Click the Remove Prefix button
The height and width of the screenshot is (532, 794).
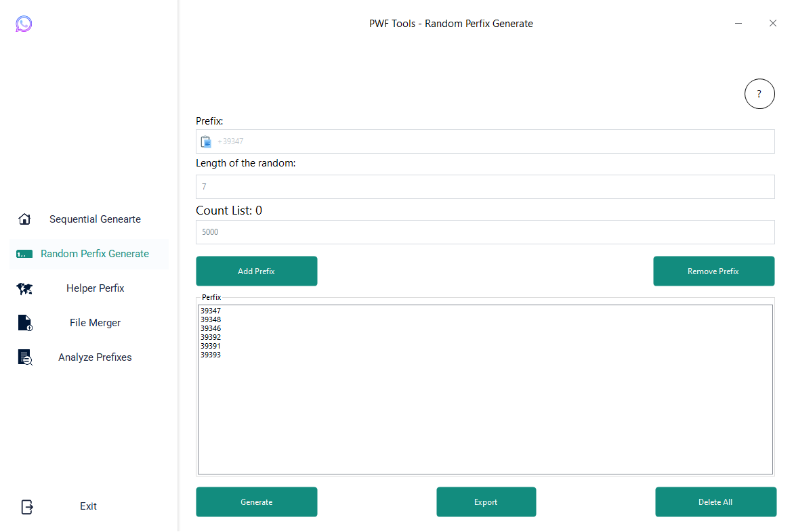713,271
